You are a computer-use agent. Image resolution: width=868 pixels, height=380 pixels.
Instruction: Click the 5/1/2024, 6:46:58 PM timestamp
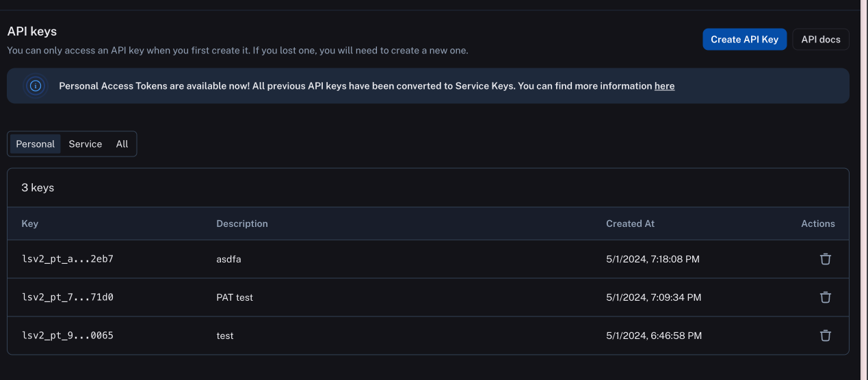[x=653, y=336]
